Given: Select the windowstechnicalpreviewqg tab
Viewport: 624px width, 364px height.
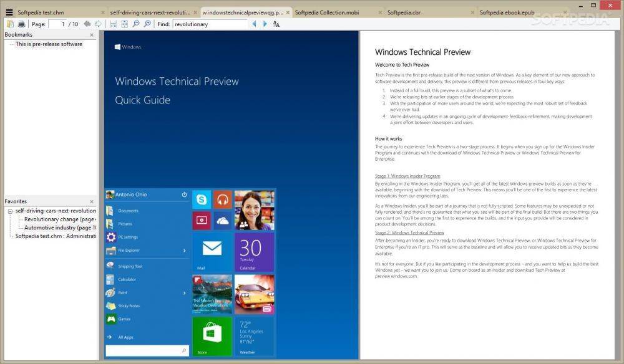Looking at the screenshot, I should [x=243, y=12].
